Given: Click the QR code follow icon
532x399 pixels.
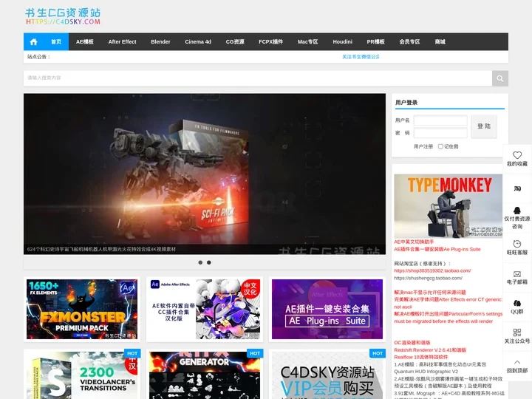Looking at the screenshot, I should pyautogui.click(x=517, y=332).
